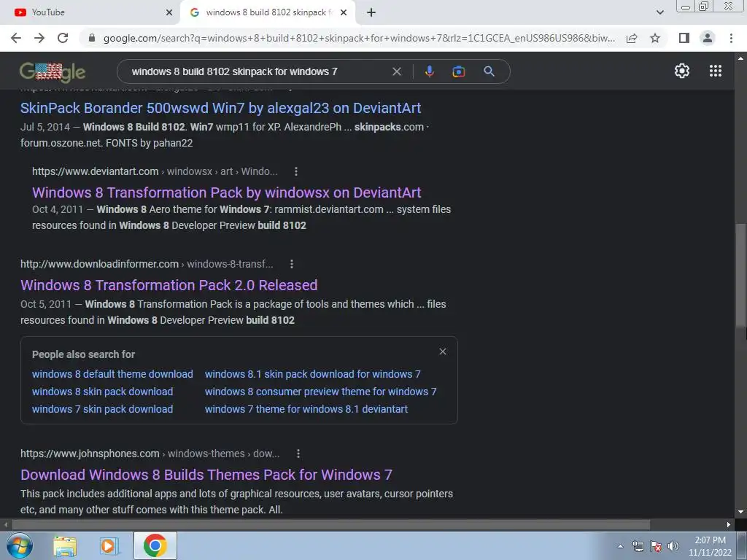This screenshot has width=747, height=560.
Task: Search windows 8 default theme download
Action: (112, 374)
